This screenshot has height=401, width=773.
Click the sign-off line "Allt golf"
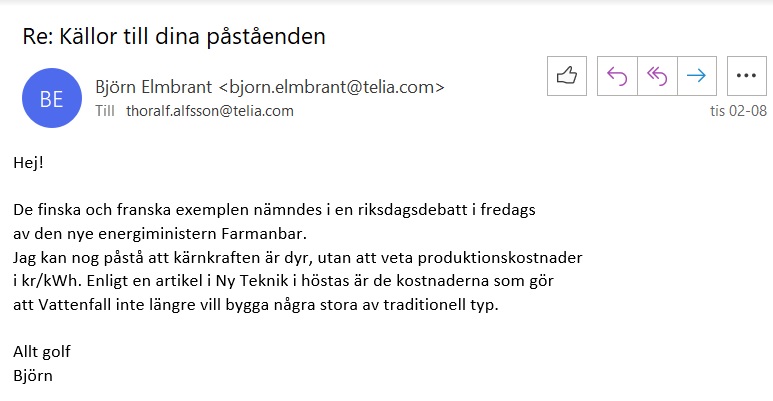[x=42, y=352]
